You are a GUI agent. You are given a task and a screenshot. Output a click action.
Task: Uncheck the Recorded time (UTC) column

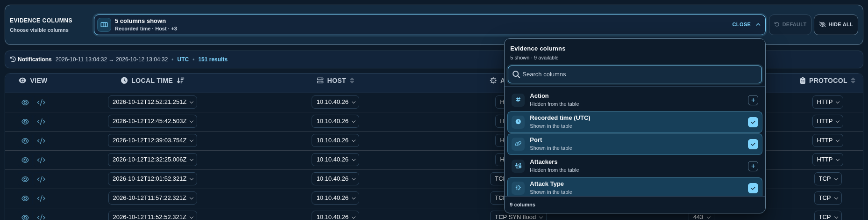tap(753, 122)
